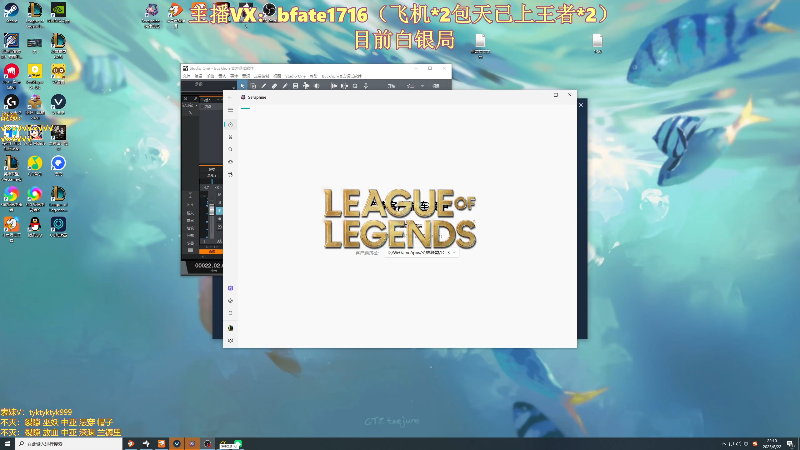The image size is (800, 450).
Task: Expand the dropdown arrow in Studio One toolbar
Action: point(422,86)
